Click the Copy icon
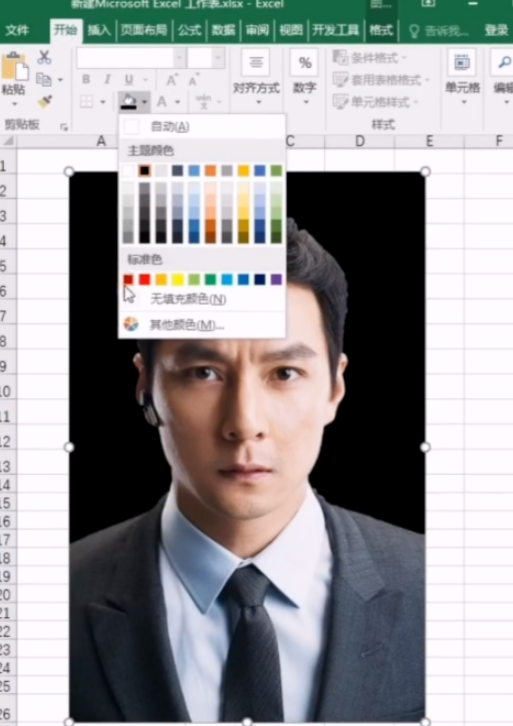 [44, 80]
